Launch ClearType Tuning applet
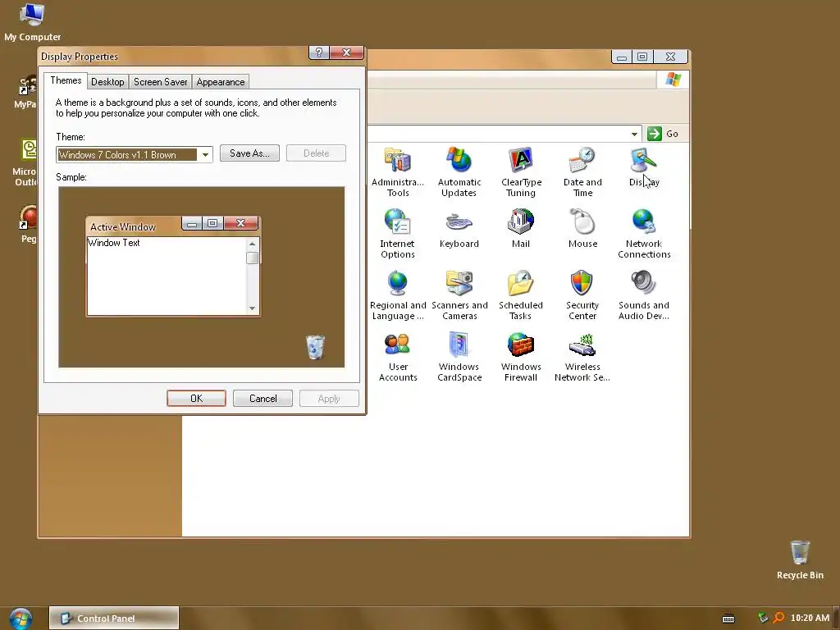The image size is (840, 630). (x=521, y=171)
